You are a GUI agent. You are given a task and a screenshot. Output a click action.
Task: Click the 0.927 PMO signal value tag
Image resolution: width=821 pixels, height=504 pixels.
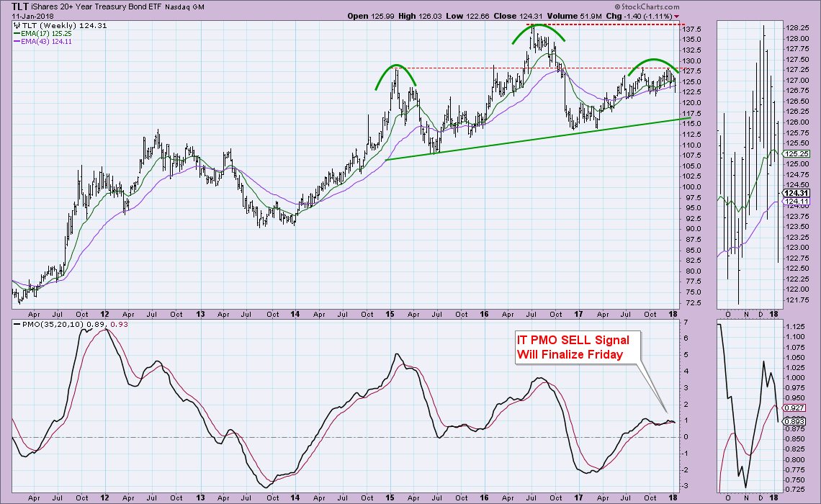(x=794, y=408)
